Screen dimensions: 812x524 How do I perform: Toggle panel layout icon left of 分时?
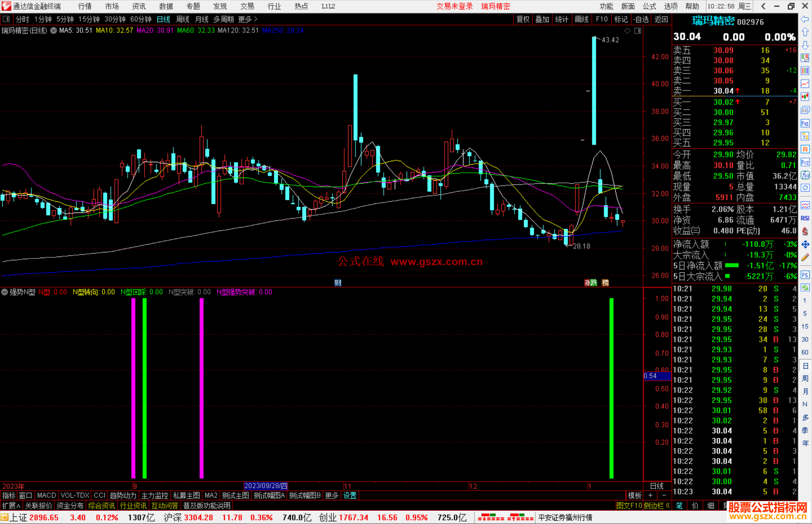(x=6, y=19)
